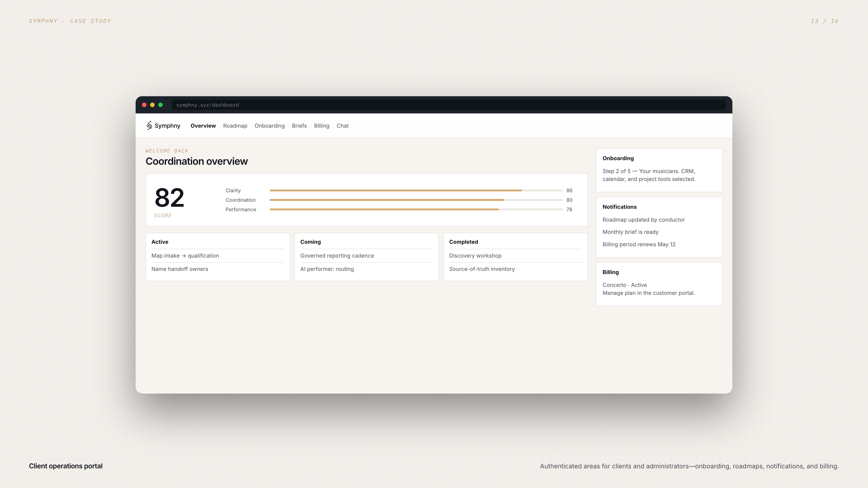This screenshot has height=488, width=868.
Task: Open the Roadmap nav tab
Action: coord(235,126)
